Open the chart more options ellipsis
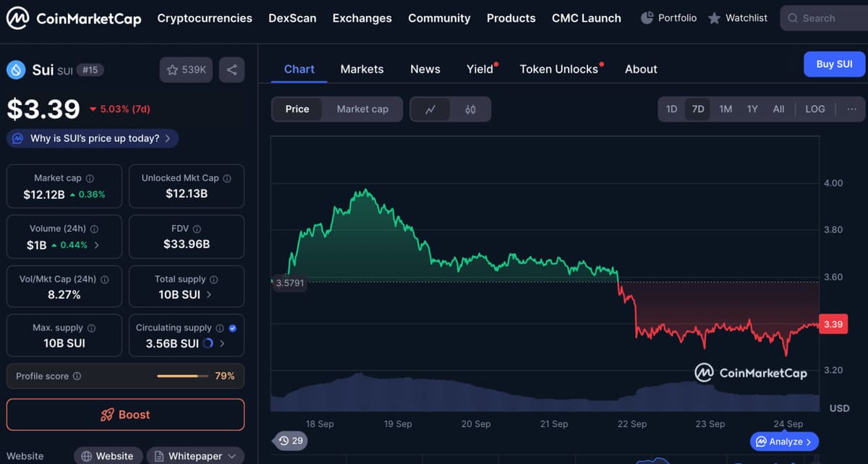Image resolution: width=868 pixels, height=464 pixels. point(851,109)
